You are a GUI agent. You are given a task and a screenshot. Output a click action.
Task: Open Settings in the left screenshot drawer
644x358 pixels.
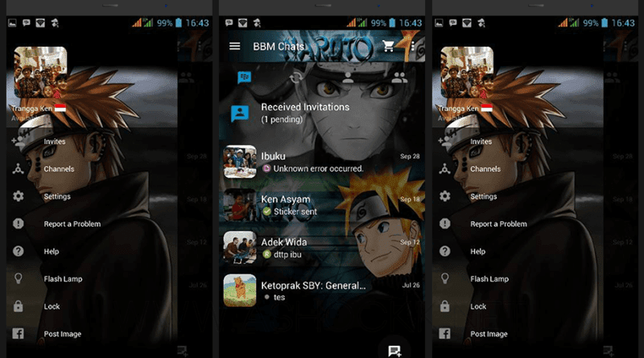click(57, 196)
